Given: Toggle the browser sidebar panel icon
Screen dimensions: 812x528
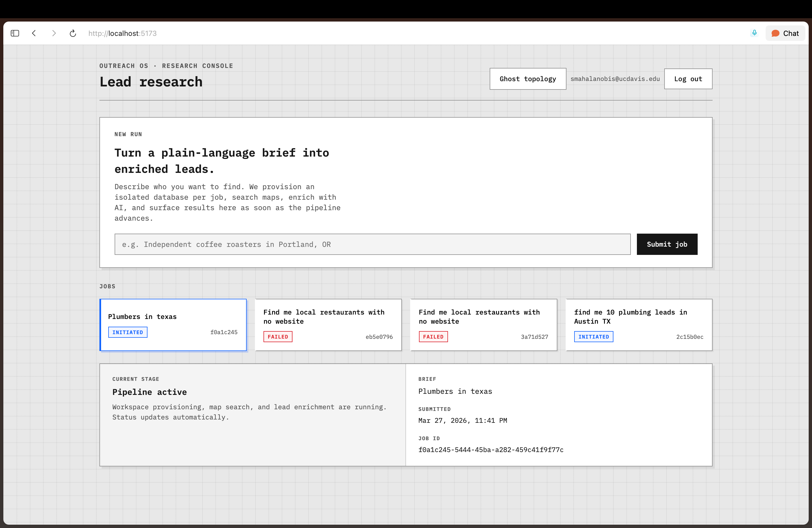Looking at the screenshot, I should pos(15,33).
